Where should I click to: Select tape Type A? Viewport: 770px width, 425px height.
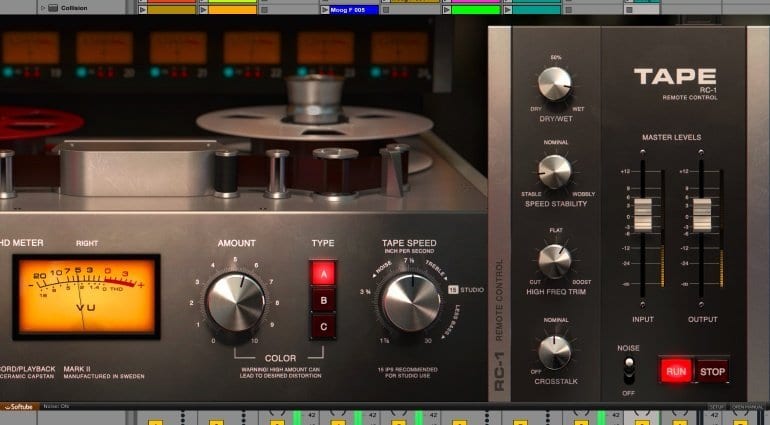click(324, 273)
